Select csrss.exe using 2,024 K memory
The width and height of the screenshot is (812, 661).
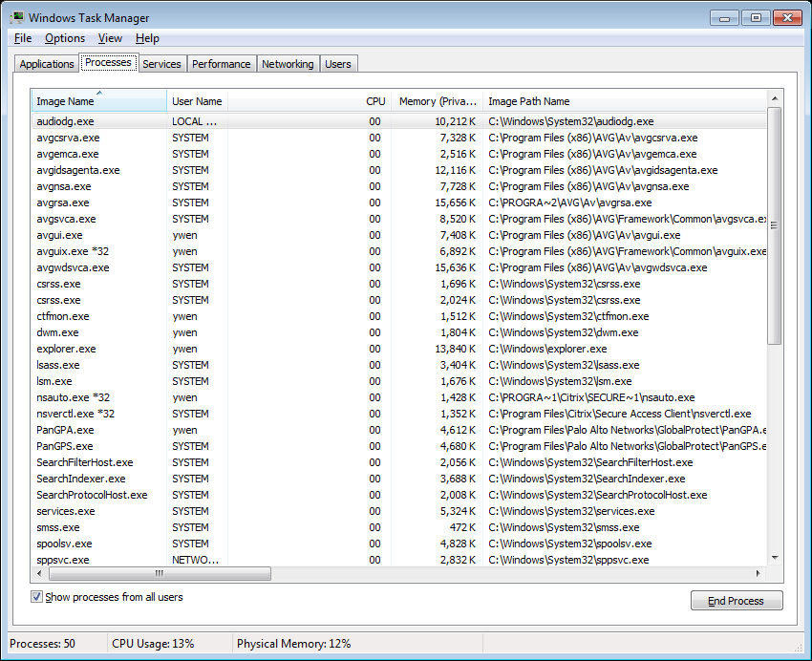tap(398, 300)
